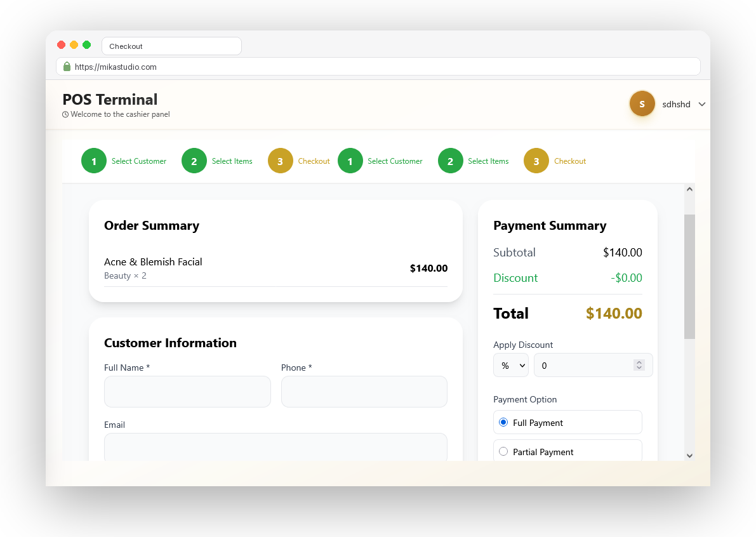The image size is (756, 537).
Task: Click the vertical scrollbar thumb
Action: pyautogui.click(x=689, y=277)
